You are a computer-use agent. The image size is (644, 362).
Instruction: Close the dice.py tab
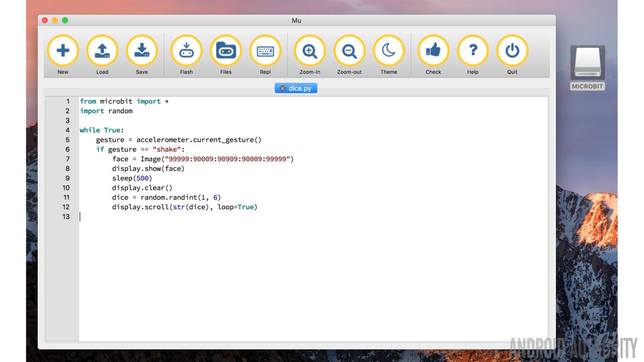pos(282,88)
